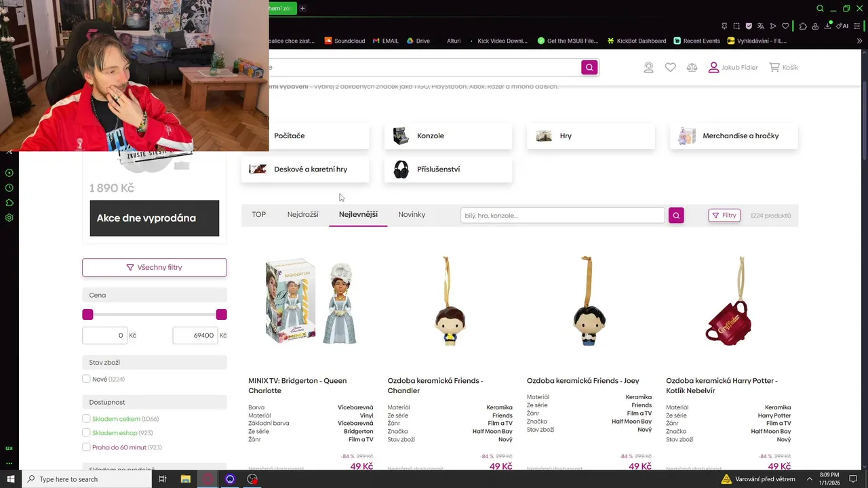The image size is (868, 488).
Task: Select the Deskové a karetní hry category
Action: click(305, 169)
